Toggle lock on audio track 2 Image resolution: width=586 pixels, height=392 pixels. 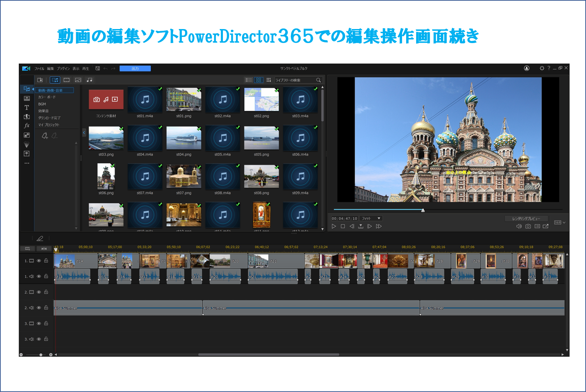click(x=46, y=308)
